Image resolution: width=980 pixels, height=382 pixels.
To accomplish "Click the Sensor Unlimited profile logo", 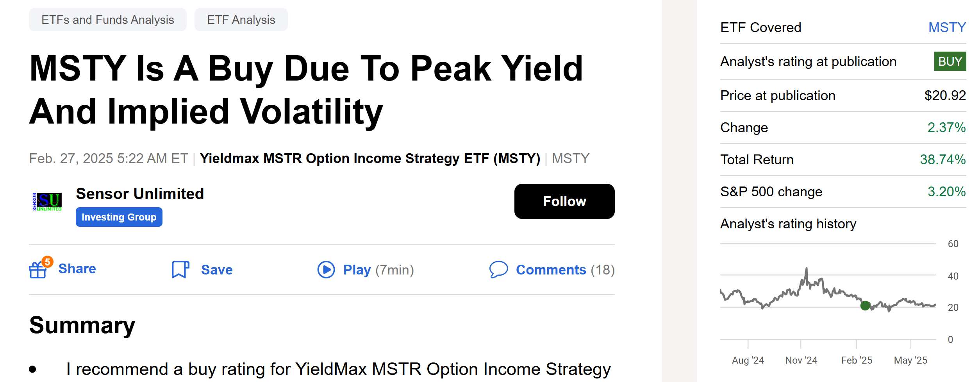I will (47, 201).
